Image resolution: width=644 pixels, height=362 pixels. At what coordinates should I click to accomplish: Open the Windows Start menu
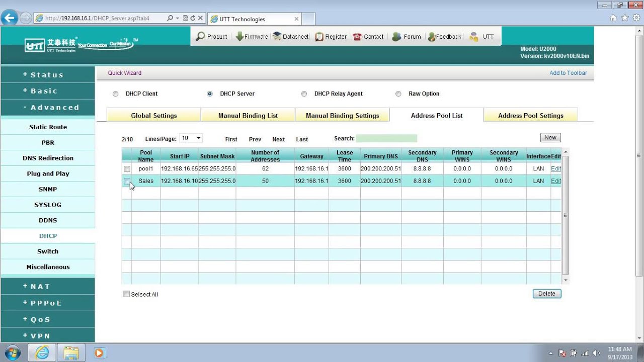(x=12, y=353)
